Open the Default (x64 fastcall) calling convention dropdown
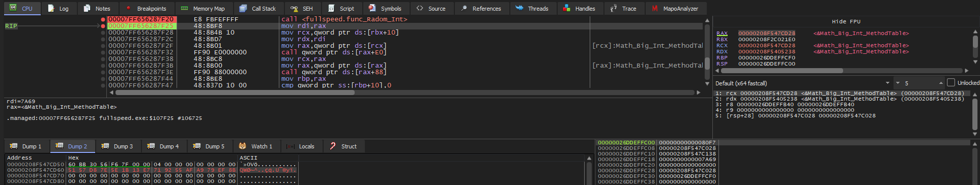 pyautogui.click(x=803, y=83)
